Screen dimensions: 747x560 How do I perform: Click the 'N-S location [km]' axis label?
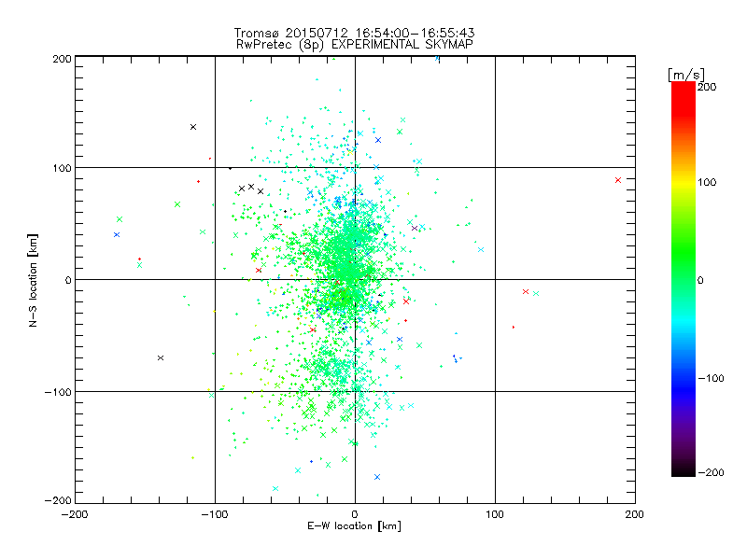click(33, 281)
